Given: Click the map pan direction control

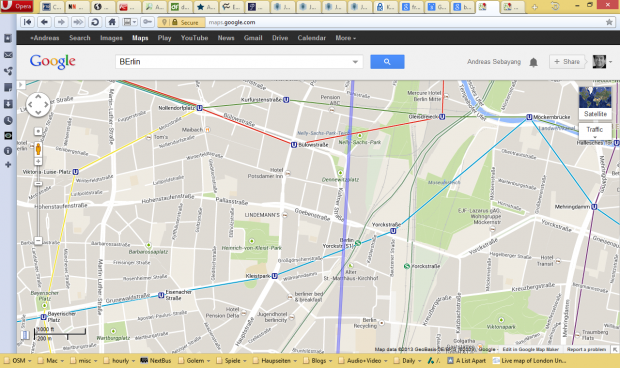Looking at the screenshot, I should 38,105.
